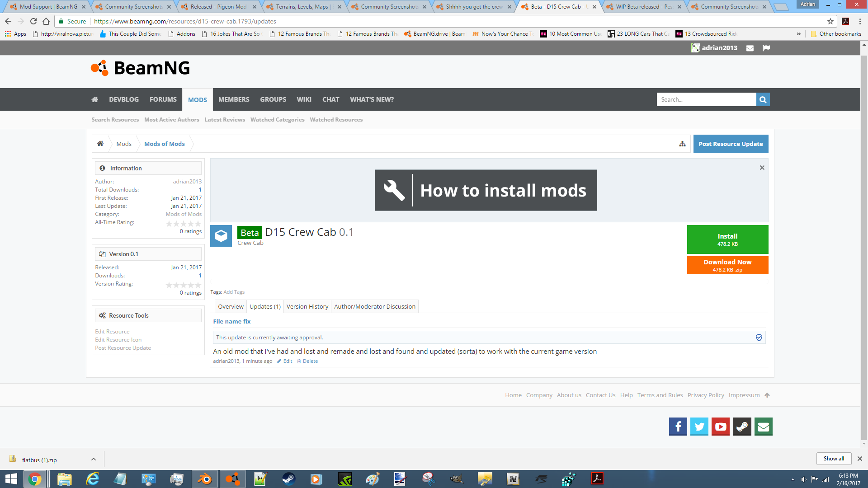The image size is (868, 488).
Task: Click the adrian2013 username in header
Action: [719, 48]
